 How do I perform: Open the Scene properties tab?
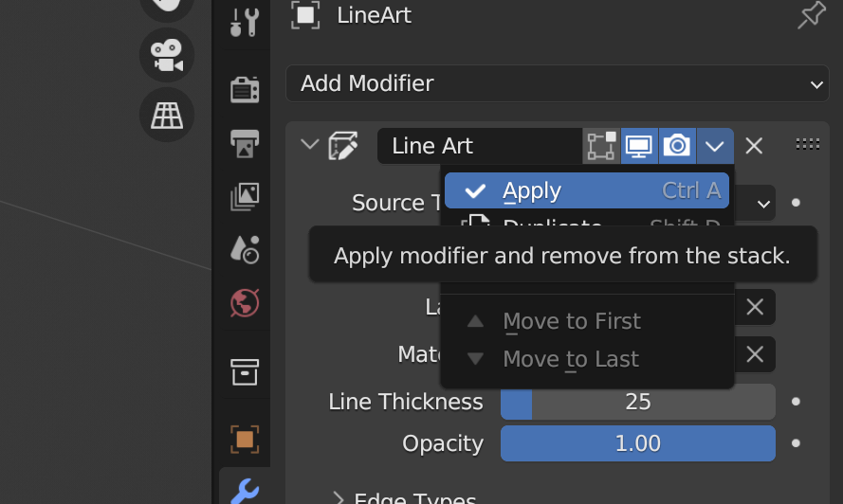tap(245, 250)
